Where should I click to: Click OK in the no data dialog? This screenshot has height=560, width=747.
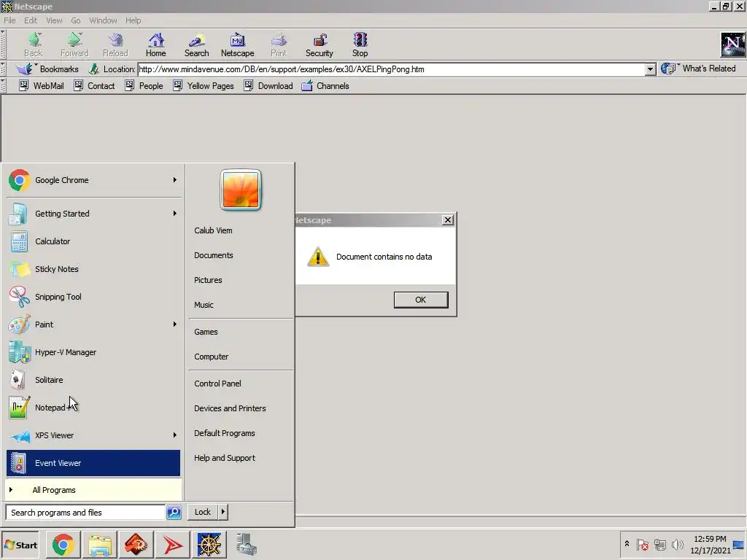tap(421, 300)
